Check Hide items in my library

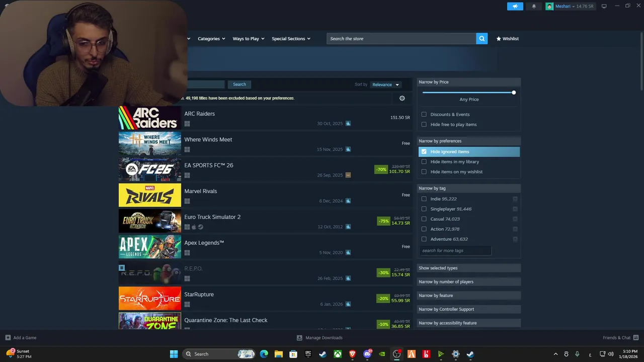424,161
